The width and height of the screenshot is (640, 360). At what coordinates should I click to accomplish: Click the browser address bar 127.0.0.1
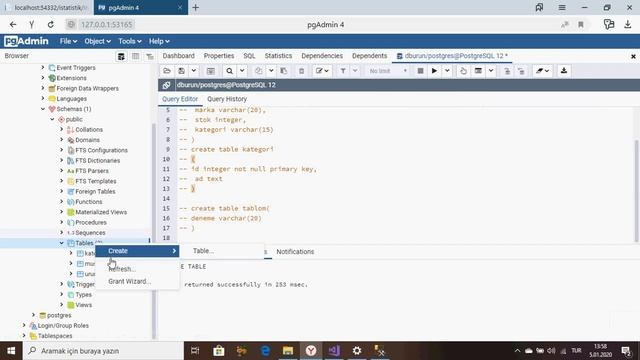106,25
